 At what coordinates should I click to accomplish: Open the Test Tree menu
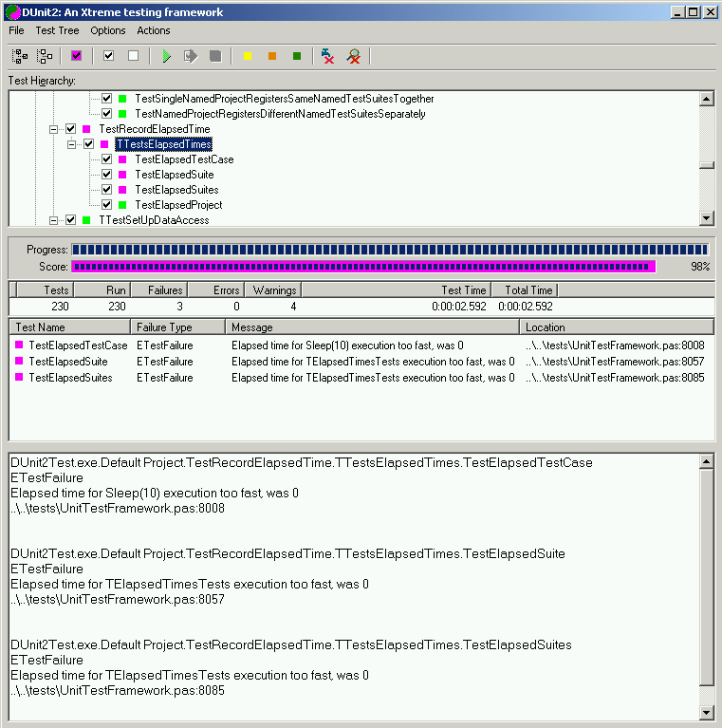point(57,30)
